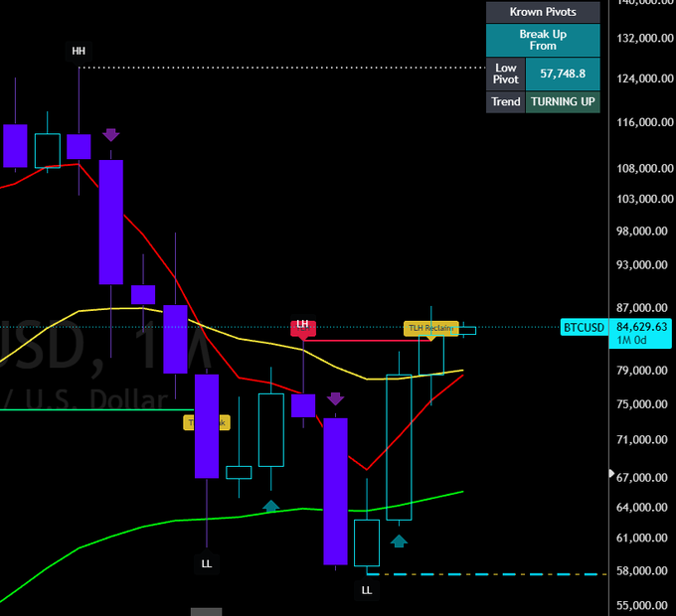Click the yellow label partly hidden behind a purple candle

pos(207,422)
